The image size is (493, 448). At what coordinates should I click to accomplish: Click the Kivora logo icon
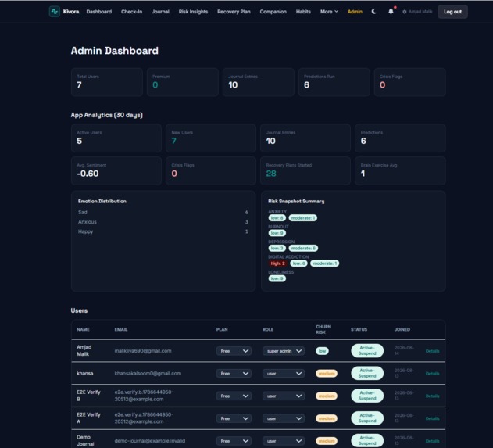(55, 12)
